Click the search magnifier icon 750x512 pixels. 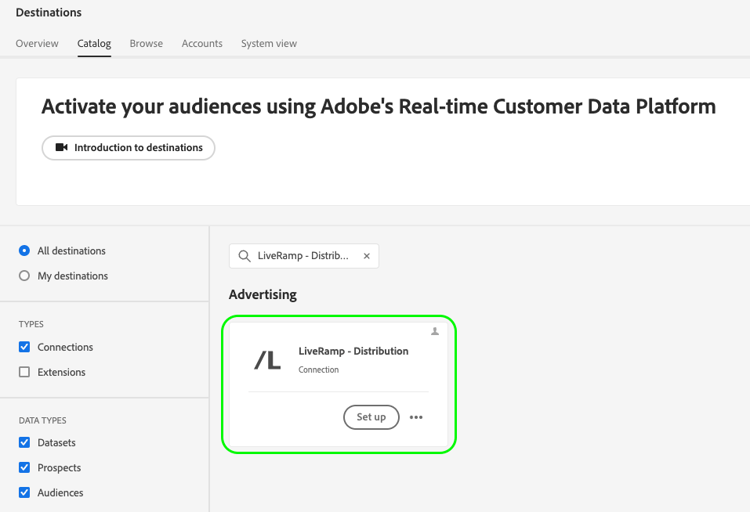click(244, 256)
